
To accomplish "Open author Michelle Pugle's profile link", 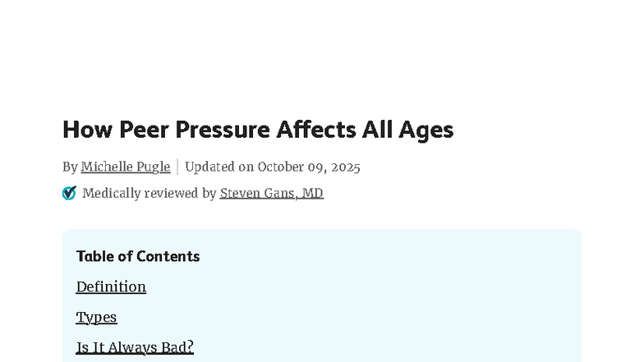I will point(126,167).
